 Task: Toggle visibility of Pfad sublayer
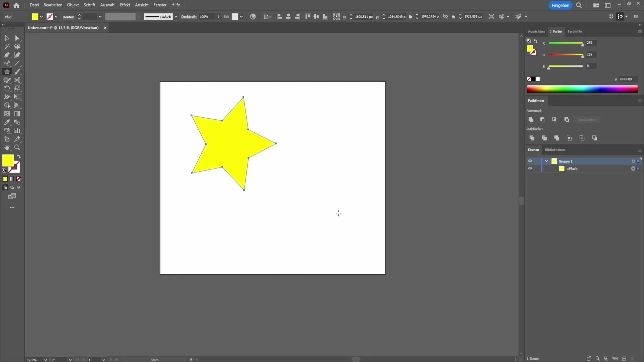click(x=530, y=168)
